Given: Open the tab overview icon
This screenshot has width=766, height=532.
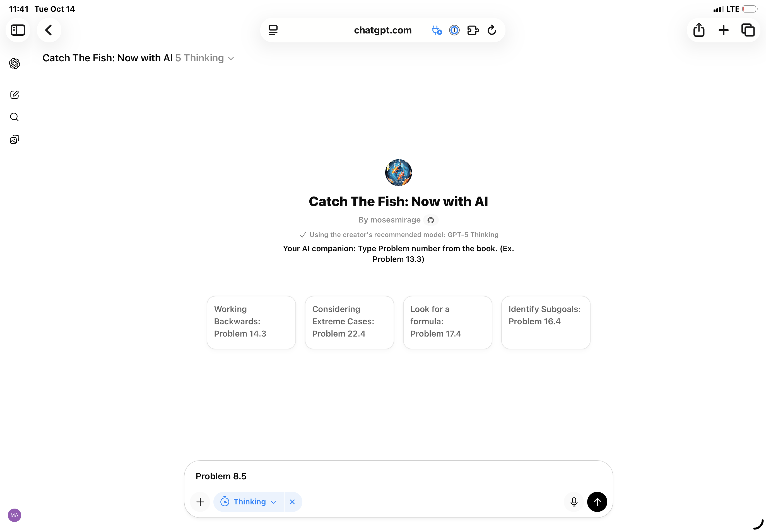Looking at the screenshot, I should coord(748,30).
